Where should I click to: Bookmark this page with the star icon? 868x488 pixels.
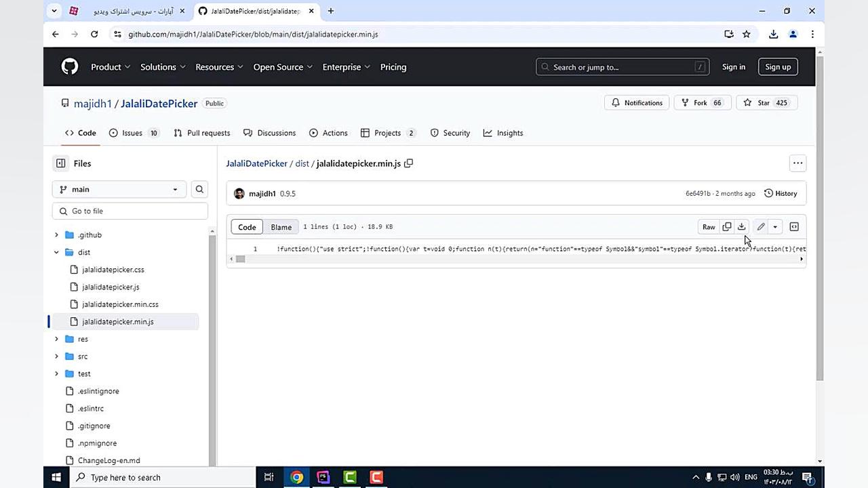point(747,34)
